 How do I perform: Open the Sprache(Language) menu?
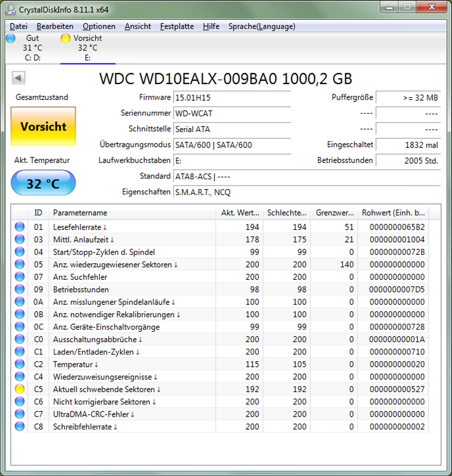click(x=261, y=26)
